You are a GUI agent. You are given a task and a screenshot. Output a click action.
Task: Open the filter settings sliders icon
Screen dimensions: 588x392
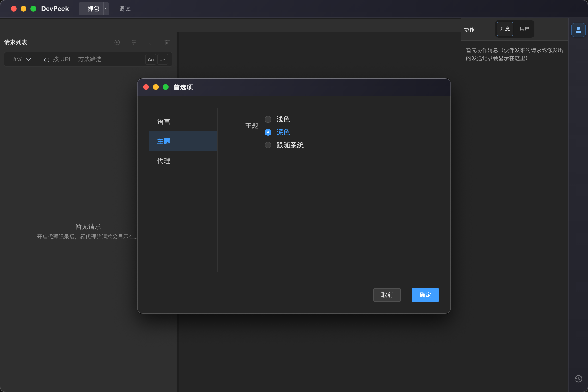[x=134, y=42]
